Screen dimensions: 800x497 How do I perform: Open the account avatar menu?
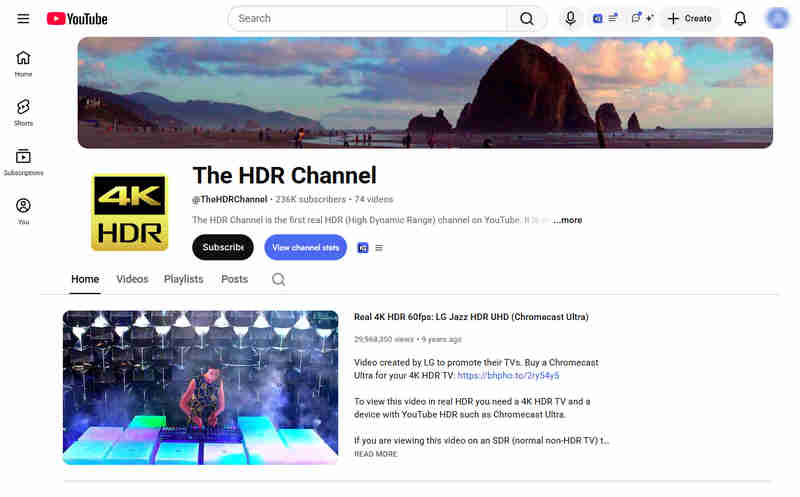point(778,18)
